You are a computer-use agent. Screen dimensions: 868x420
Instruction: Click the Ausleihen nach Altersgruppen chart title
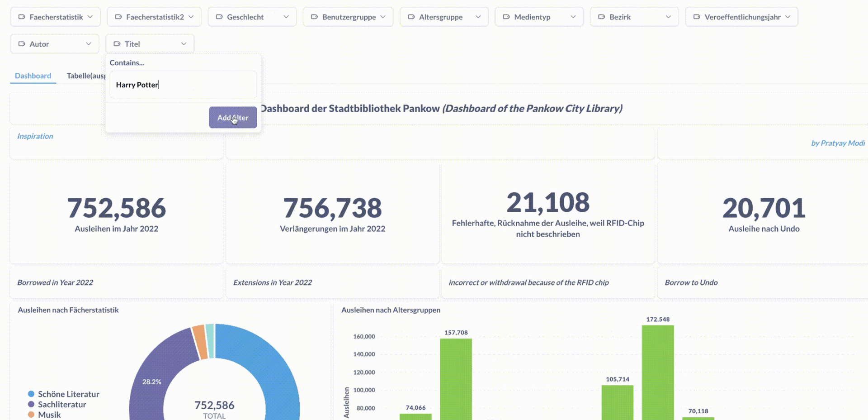[391, 310]
